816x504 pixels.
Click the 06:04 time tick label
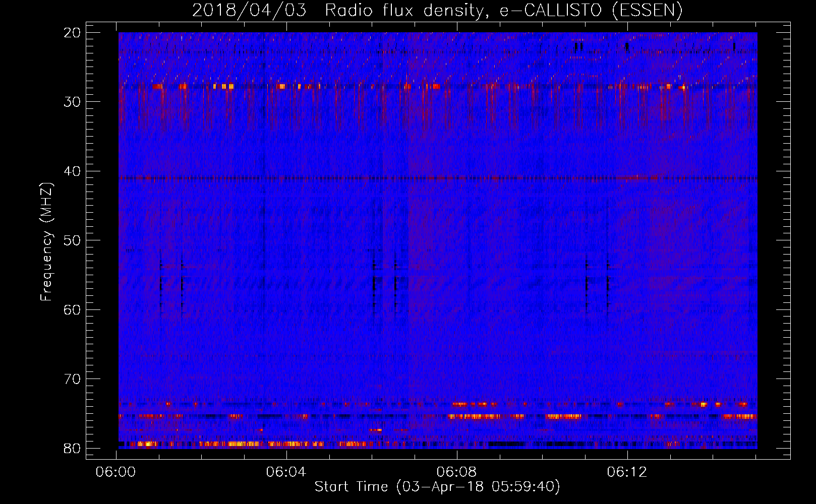tap(286, 472)
